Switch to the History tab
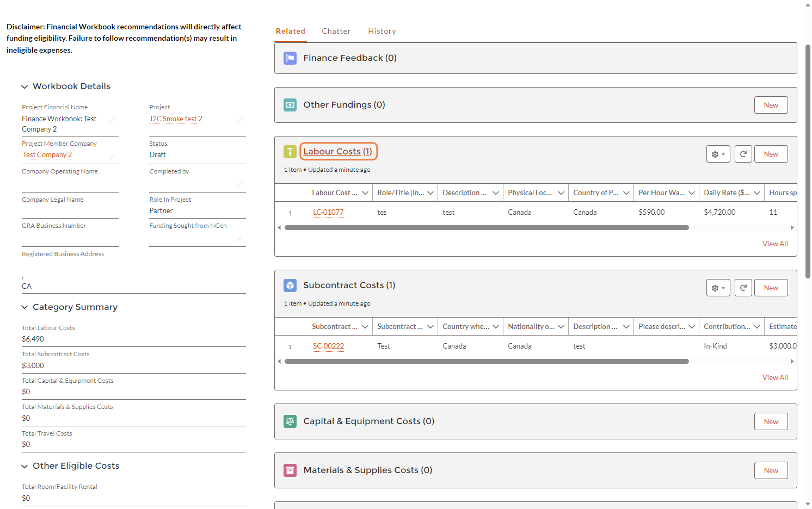 (x=382, y=31)
